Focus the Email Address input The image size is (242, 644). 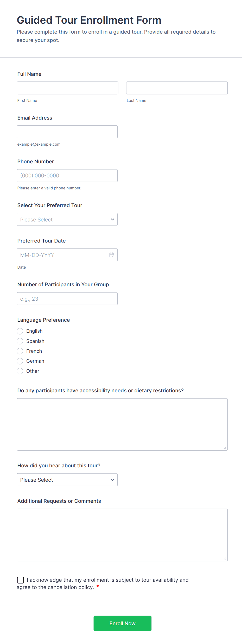click(x=67, y=132)
